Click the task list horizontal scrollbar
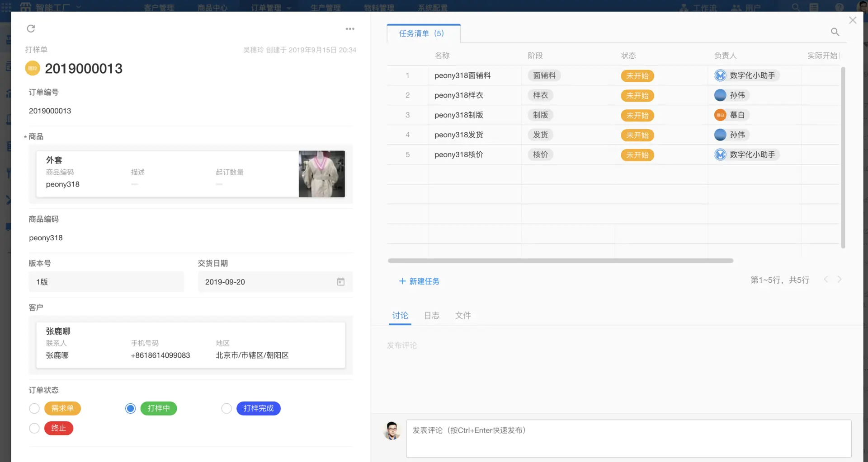The width and height of the screenshot is (868, 462). (561, 261)
